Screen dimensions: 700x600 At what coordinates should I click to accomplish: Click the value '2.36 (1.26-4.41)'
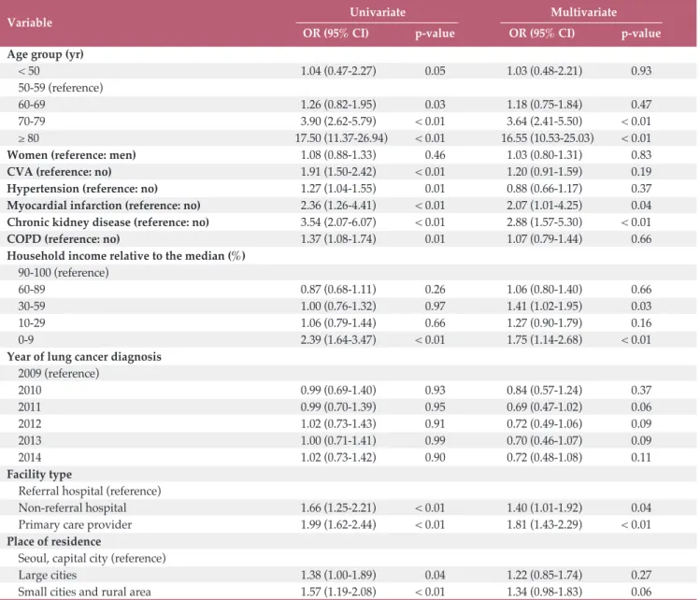click(x=338, y=206)
